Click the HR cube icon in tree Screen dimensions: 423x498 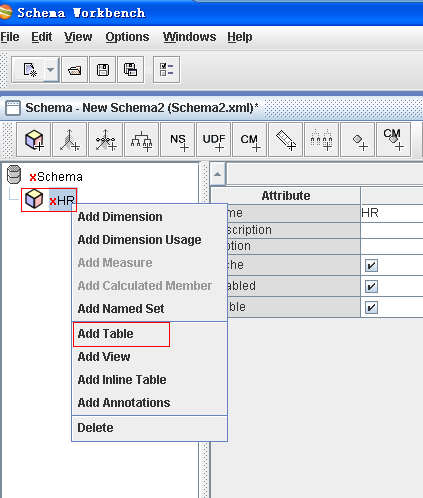pos(34,199)
